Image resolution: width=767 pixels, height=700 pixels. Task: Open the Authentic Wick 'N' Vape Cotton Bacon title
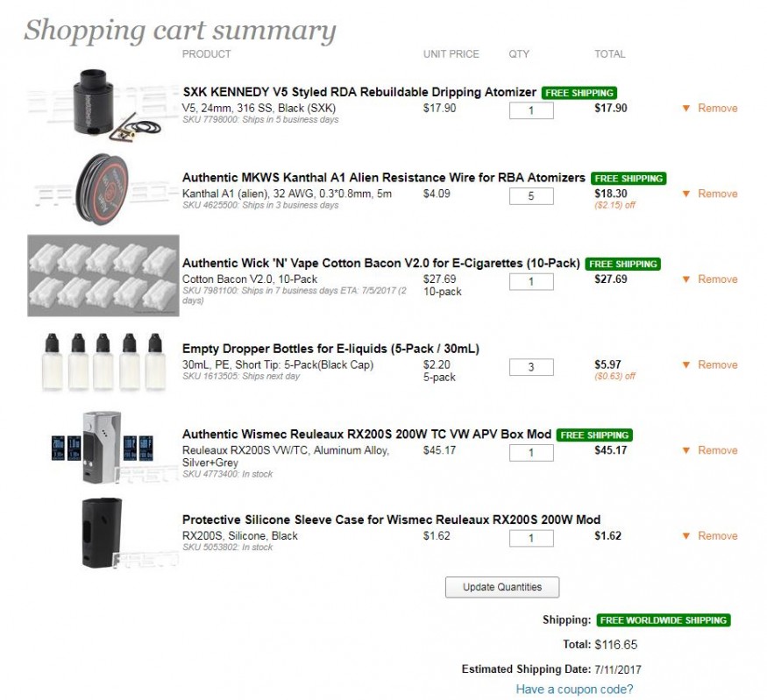pos(381,263)
